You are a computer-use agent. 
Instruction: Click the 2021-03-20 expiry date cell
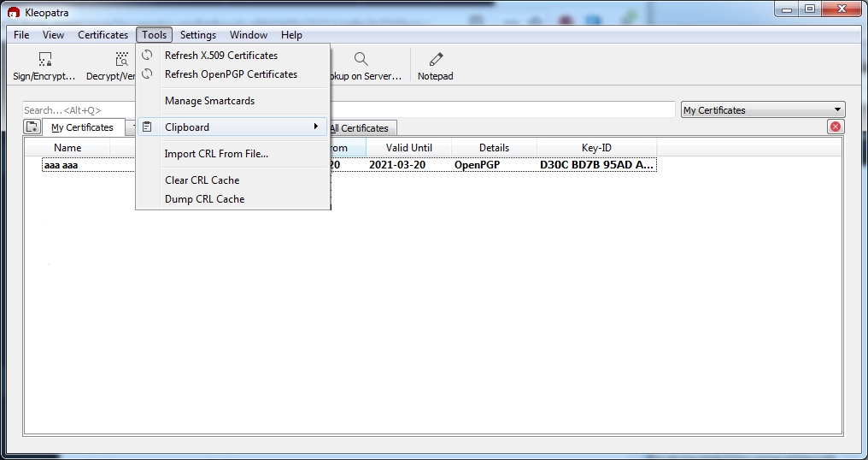coord(397,165)
